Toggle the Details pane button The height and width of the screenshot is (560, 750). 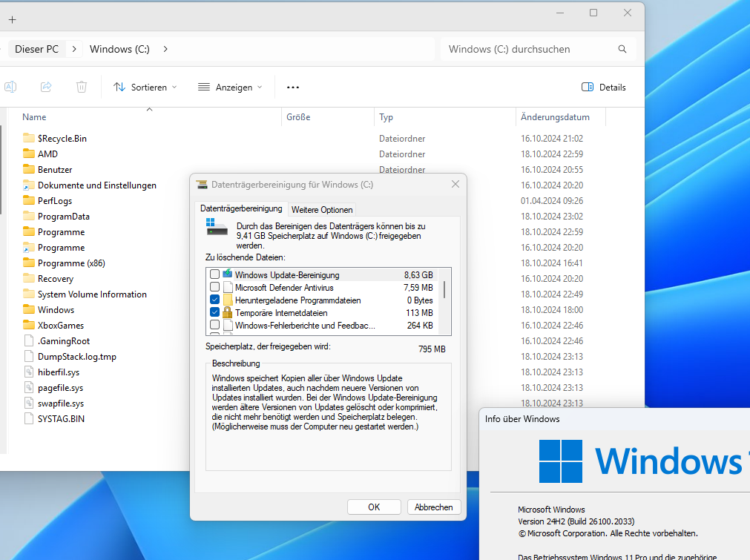(604, 87)
